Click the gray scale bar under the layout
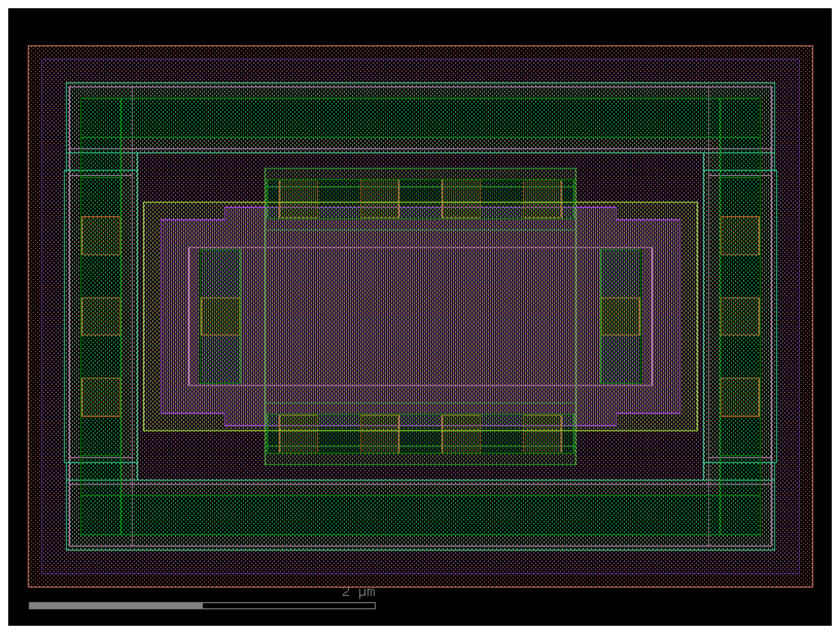 pyautogui.click(x=202, y=605)
